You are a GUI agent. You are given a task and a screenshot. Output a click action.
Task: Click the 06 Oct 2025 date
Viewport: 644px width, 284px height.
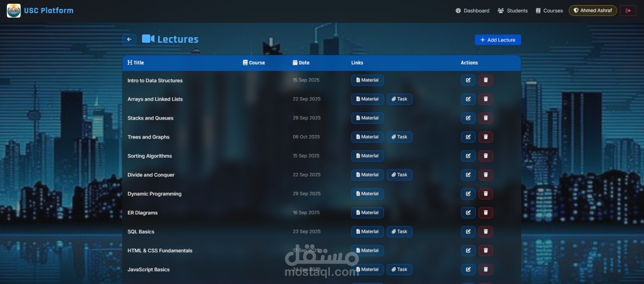point(306,137)
